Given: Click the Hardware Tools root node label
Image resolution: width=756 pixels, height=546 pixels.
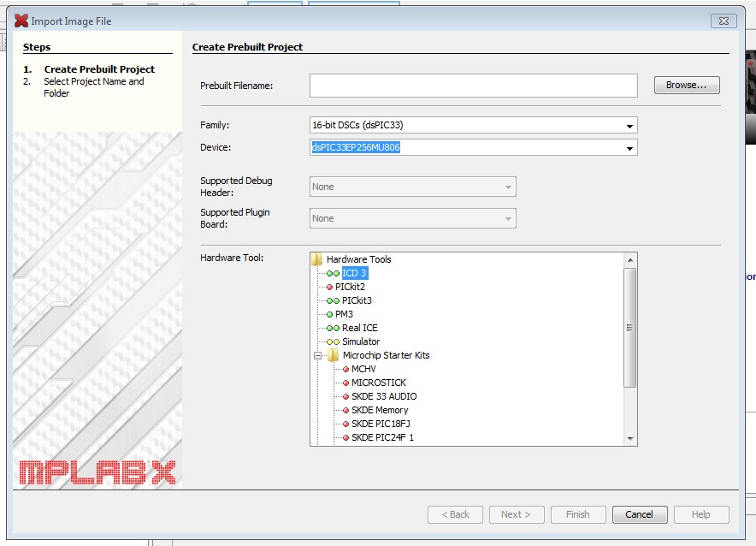Looking at the screenshot, I should pos(358,259).
